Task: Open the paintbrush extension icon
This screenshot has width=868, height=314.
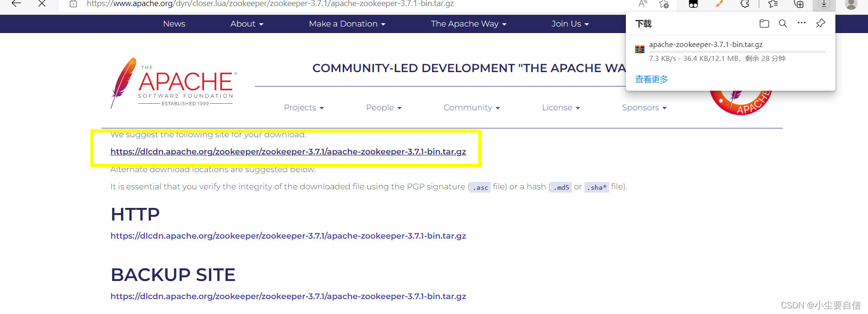Action: pos(719,4)
